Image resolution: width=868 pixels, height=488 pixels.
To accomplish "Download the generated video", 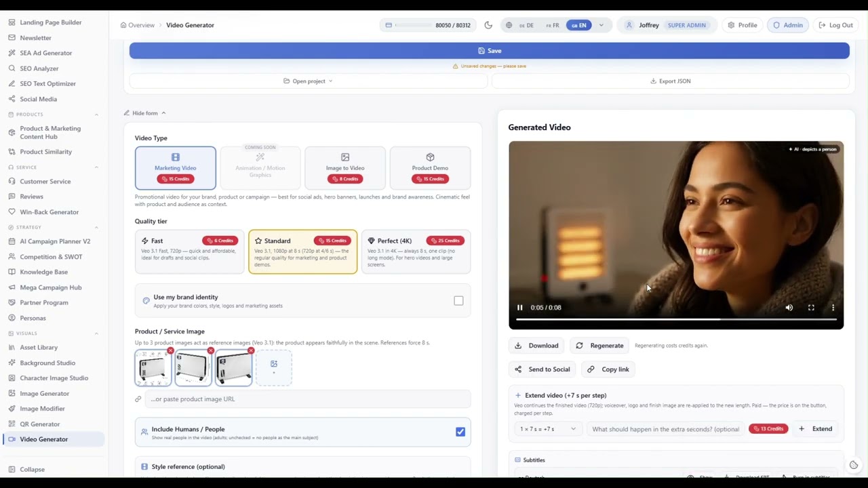I will tap(536, 346).
